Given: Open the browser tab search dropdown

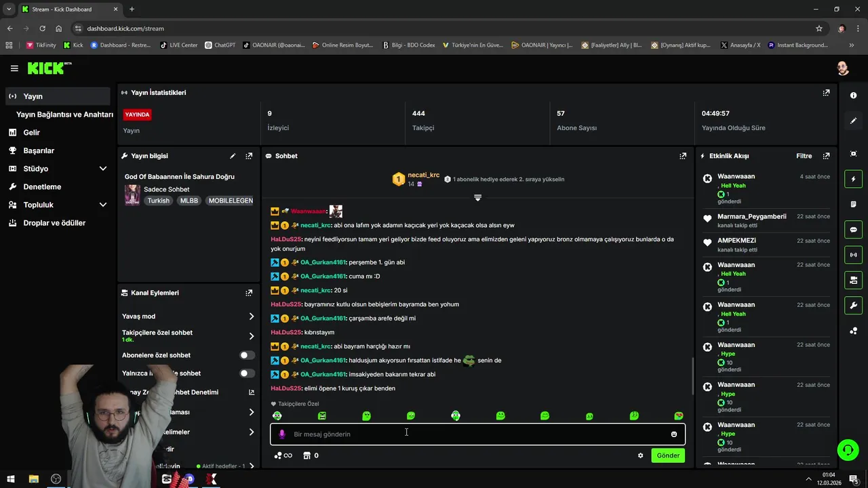Looking at the screenshot, I should (x=9, y=9).
